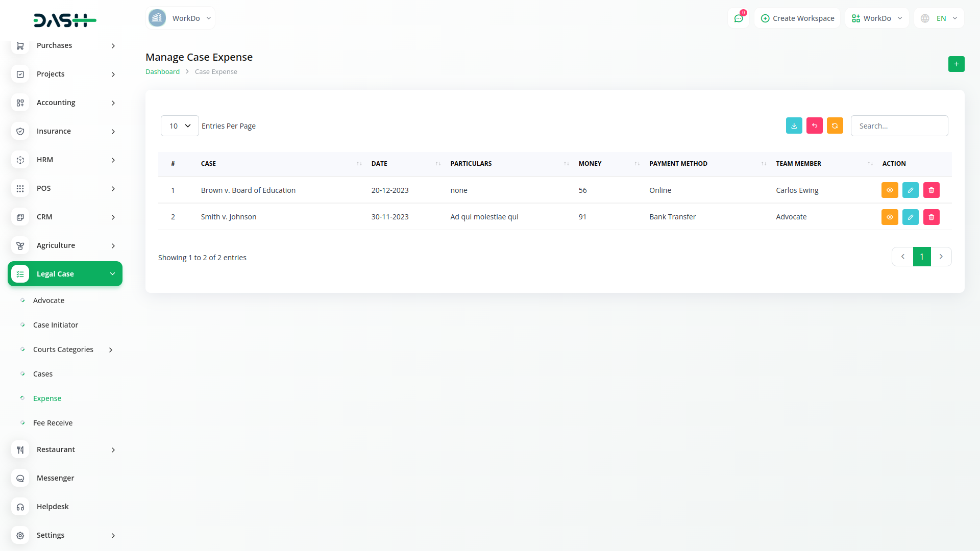
Task: Go to the Dashboard breadcrumb link
Action: pos(162,72)
